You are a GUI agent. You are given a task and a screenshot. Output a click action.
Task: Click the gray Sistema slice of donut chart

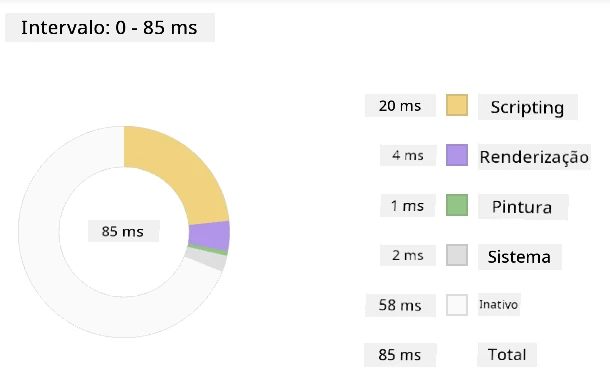(x=206, y=259)
